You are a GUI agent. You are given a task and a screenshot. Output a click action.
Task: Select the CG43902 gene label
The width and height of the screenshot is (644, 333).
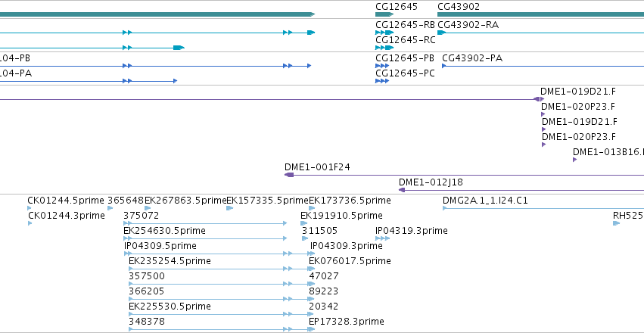pyautogui.click(x=459, y=7)
